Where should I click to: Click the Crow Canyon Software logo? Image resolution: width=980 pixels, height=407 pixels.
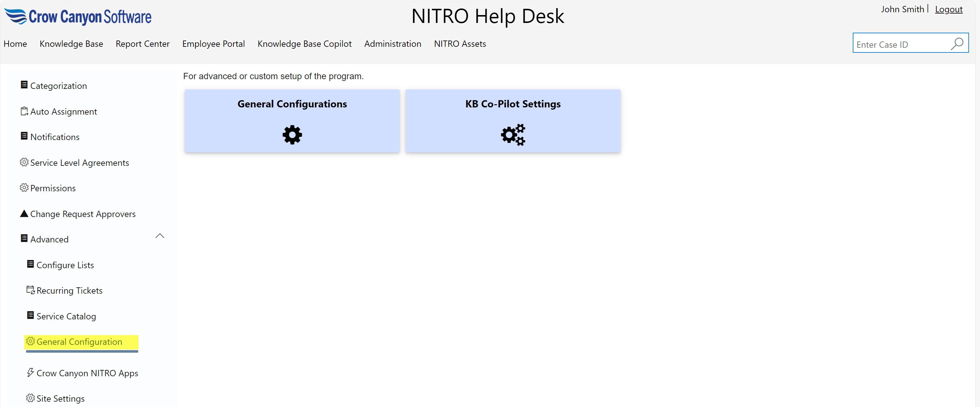pyautogui.click(x=78, y=16)
